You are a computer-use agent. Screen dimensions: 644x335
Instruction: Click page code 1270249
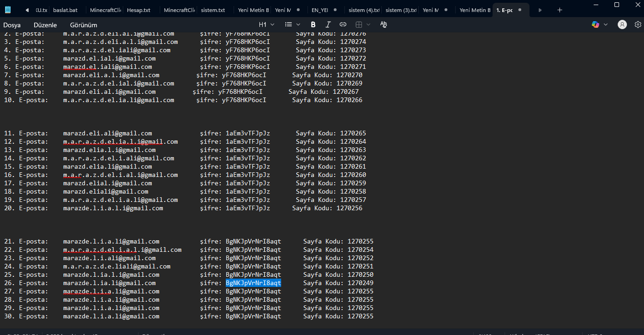click(361, 283)
